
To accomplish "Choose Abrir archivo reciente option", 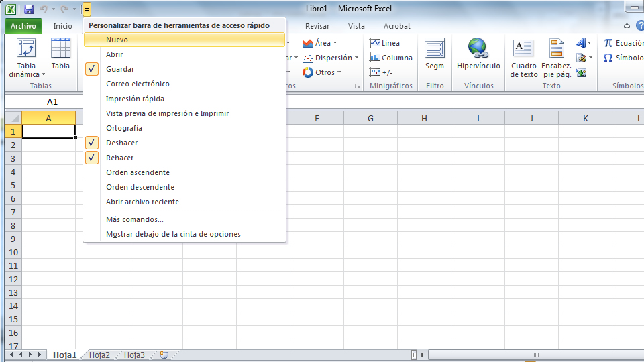I will [185, 202].
